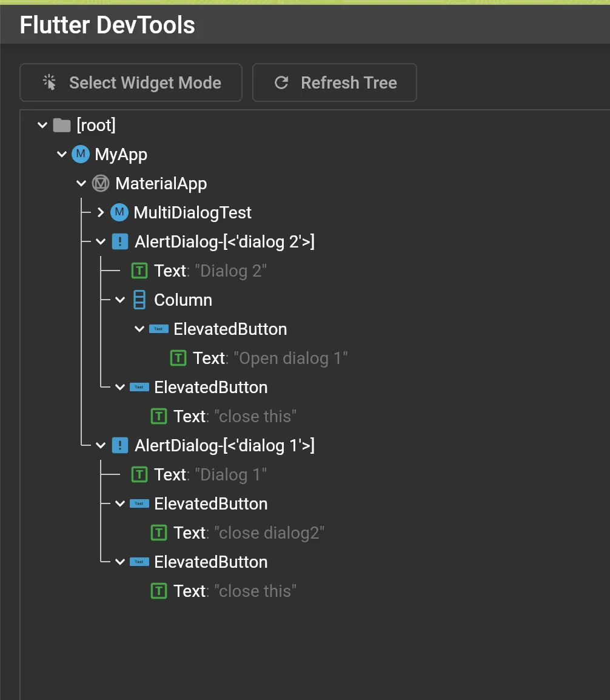
Task: Click the dialog 1 AlertDialog icon
Action: point(120,446)
